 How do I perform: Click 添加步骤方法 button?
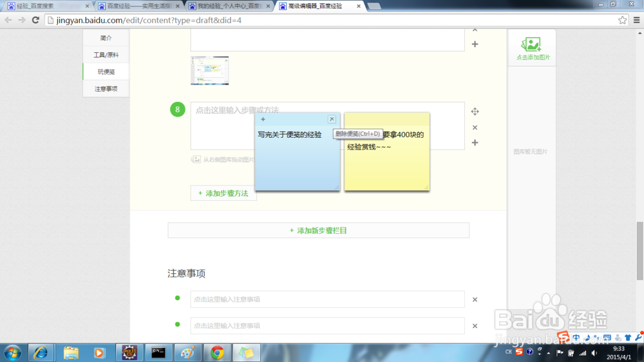click(x=223, y=193)
